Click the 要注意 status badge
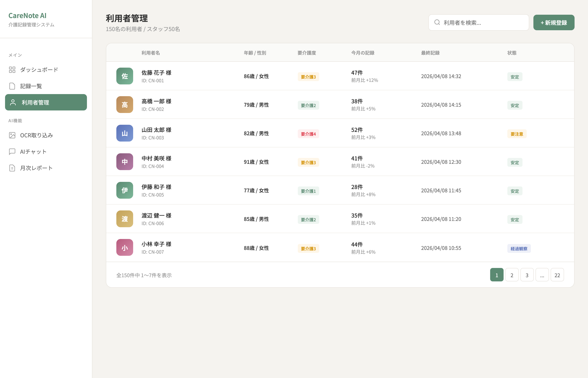588x378 pixels. click(x=517, y=134)
